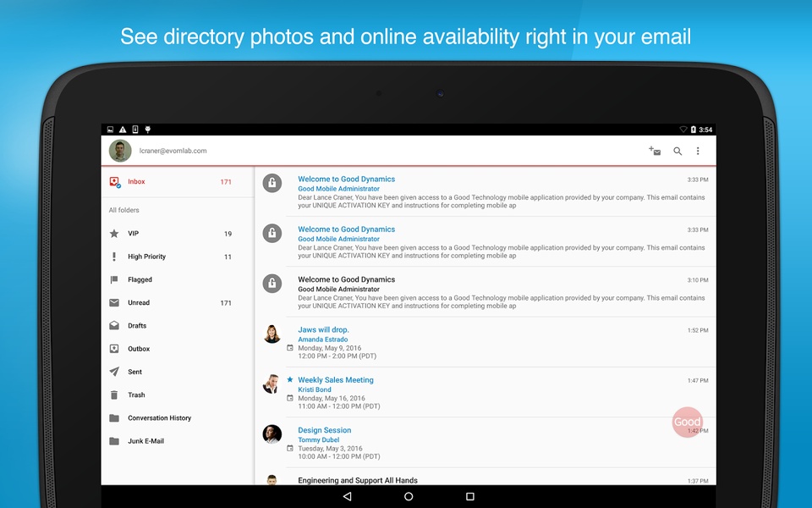Viewport: 812px width, 508px height.
Task: Click the Unread envelope icon
Action: coord(114,303)
